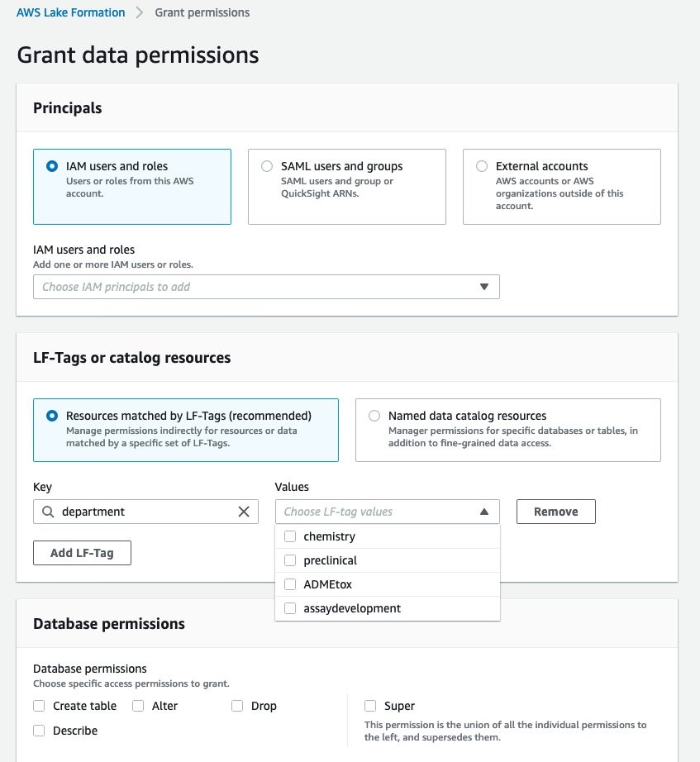
Task: Check the chemistry LF-tag value
Action: 290,536
